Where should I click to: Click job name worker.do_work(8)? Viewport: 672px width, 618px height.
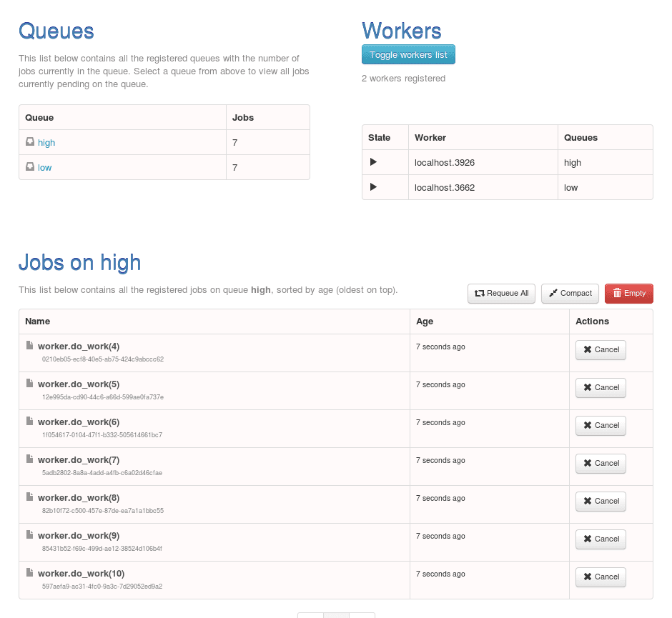tap(79, 498)
